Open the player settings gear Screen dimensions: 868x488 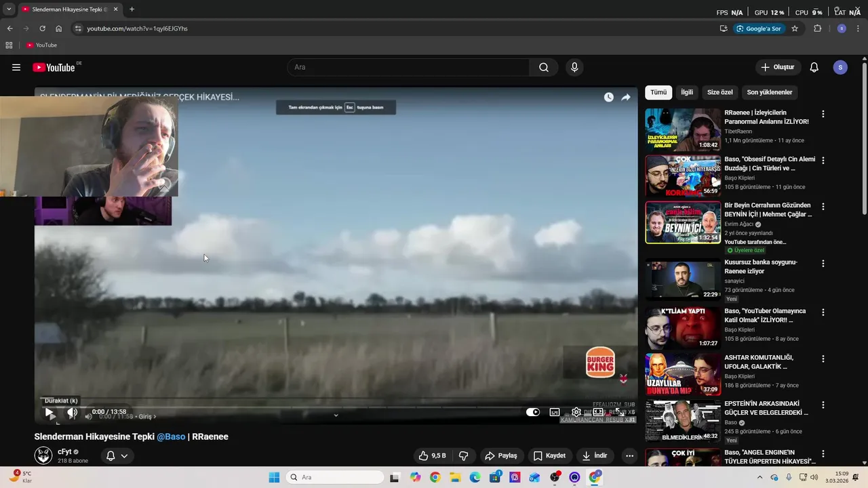576,412
